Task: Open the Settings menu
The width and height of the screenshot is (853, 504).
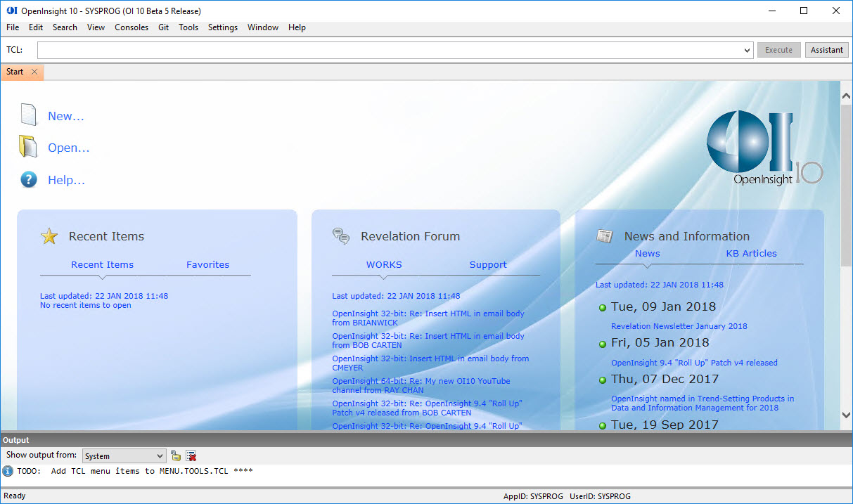Action: point(223,27)
